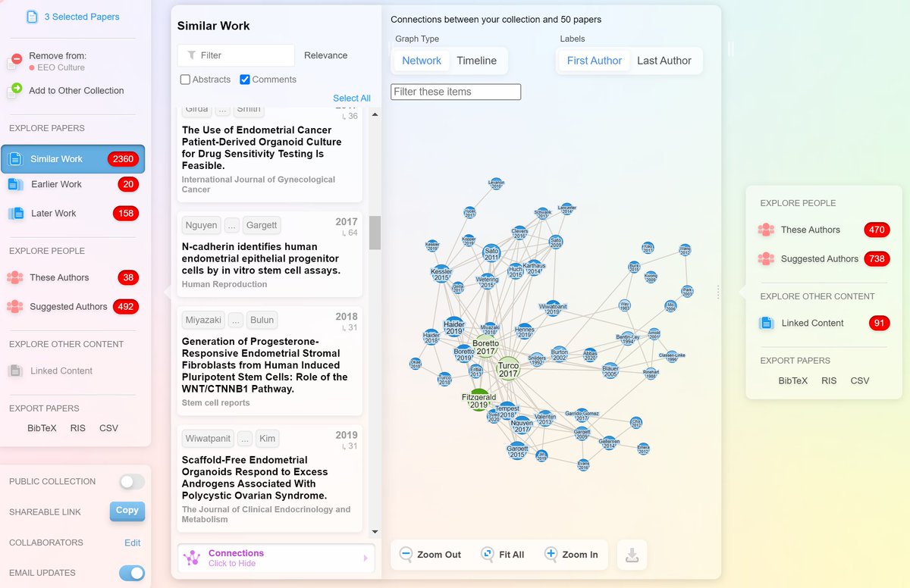Screen dimensions: 910x588
Task: Switch graph type to Timeline
Action: pos(476,61)
